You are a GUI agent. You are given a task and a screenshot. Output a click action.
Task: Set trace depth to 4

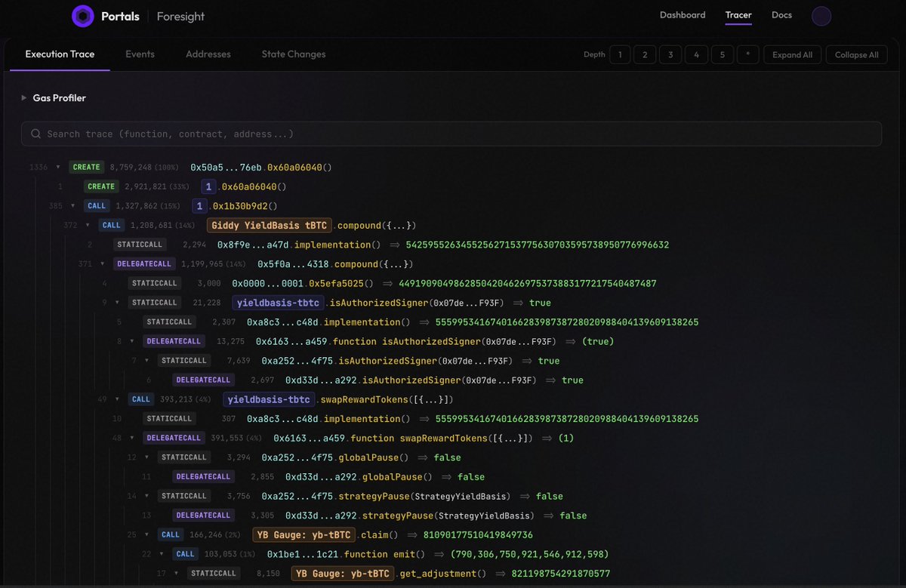click(x=696, y=54)
